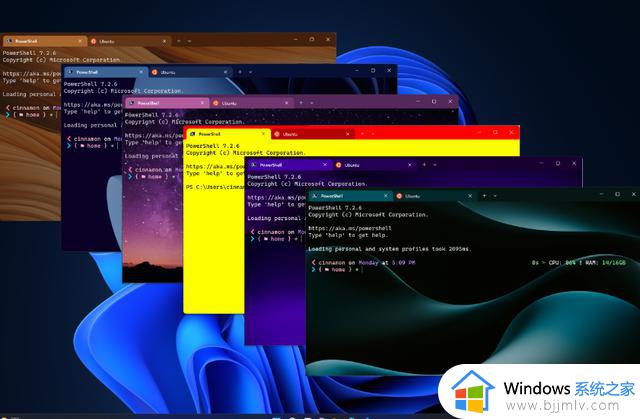Close Ubuntu tab in dark blue window
The width and height of the screenshot is (640, 419).
(226, 72)
